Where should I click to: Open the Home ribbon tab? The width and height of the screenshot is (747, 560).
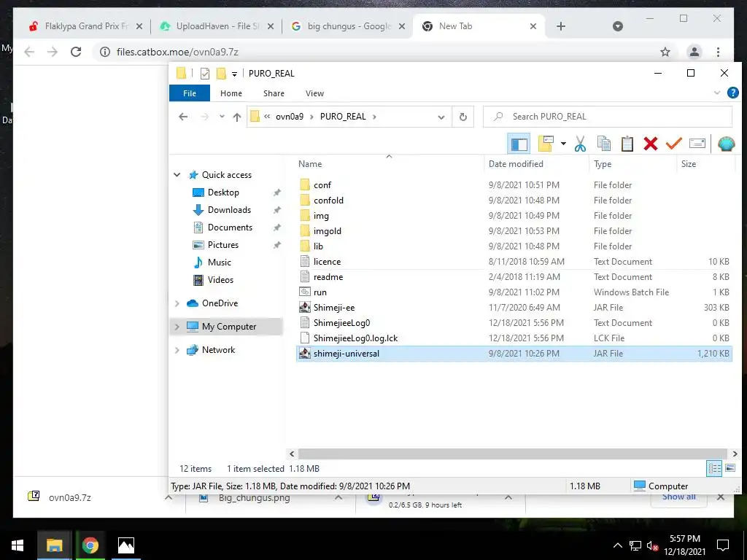pos(231,93)
